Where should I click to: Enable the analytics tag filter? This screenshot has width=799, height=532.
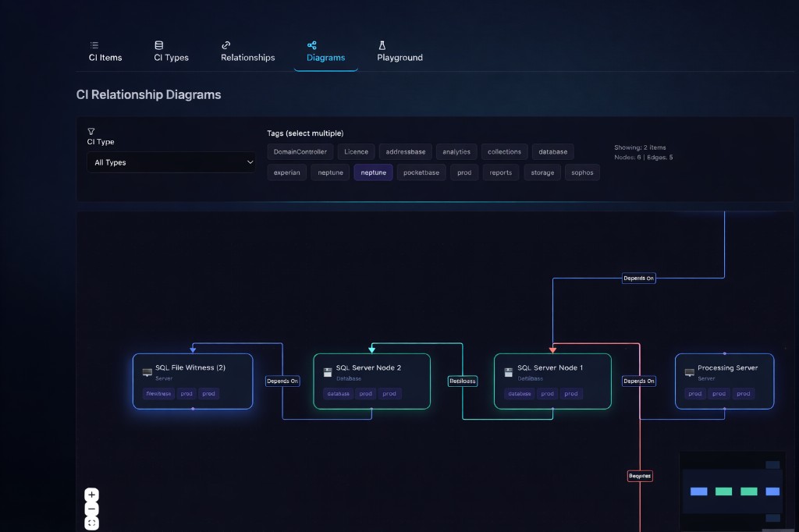pos(456,152)
